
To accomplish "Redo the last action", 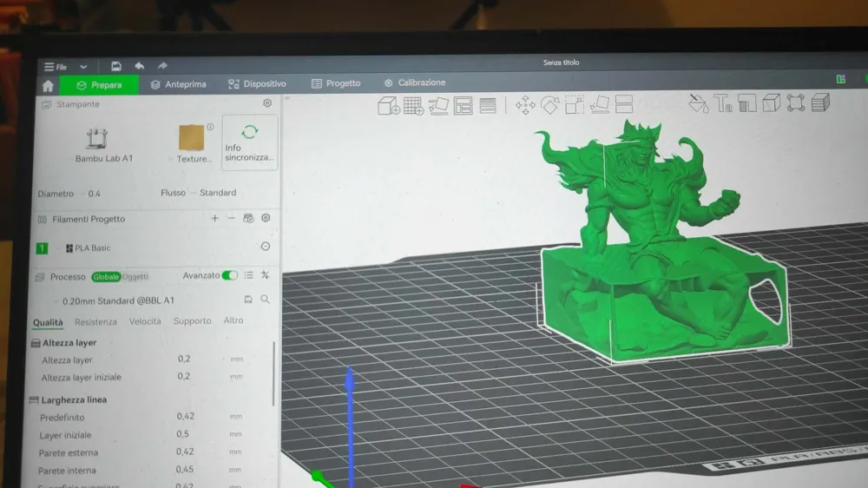I will pos(162,66).
